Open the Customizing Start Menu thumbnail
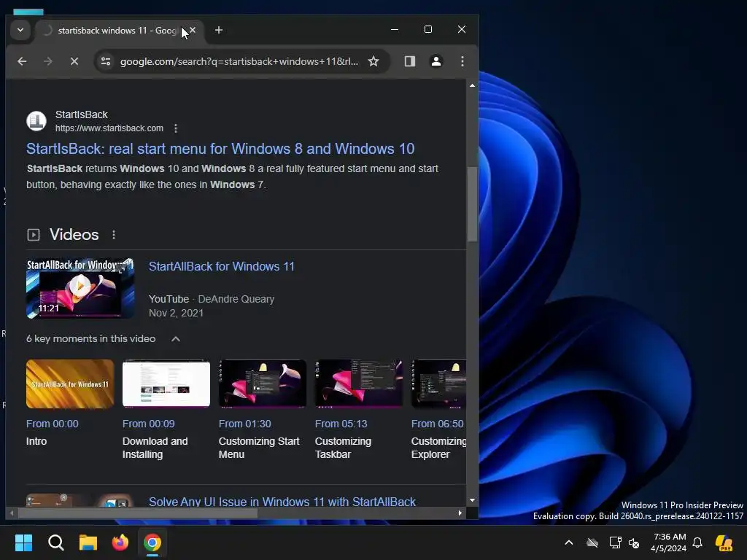Viewport: 747px width, 560px height. 263,384
